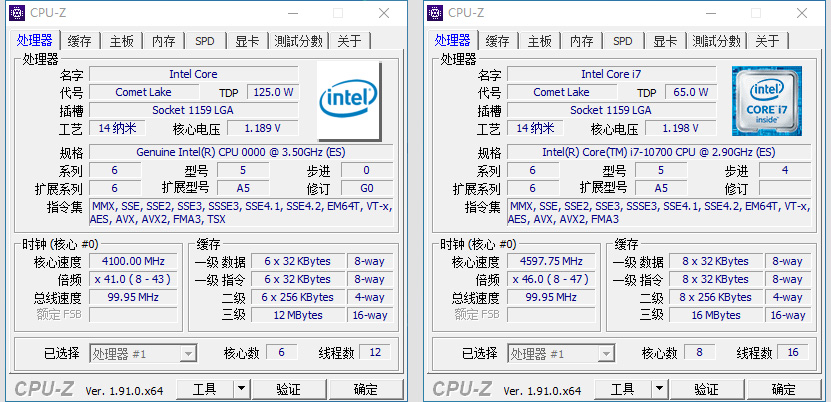Image resolution: width=831 pixels, height=402 pixels.
Task: Click the spec field i7-10700 CPU @ 2.90GHz
Action: click(x=659, y=153)
